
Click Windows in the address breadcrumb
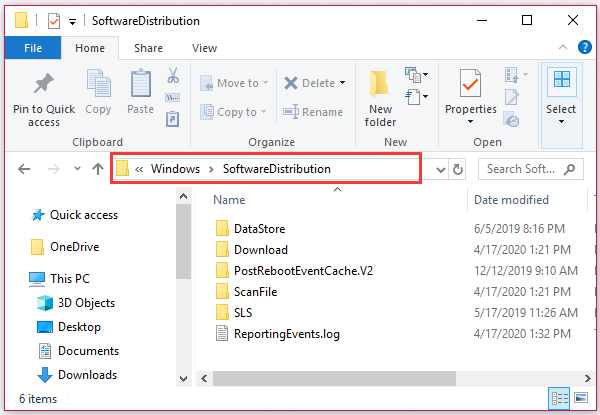click(175, 169)
